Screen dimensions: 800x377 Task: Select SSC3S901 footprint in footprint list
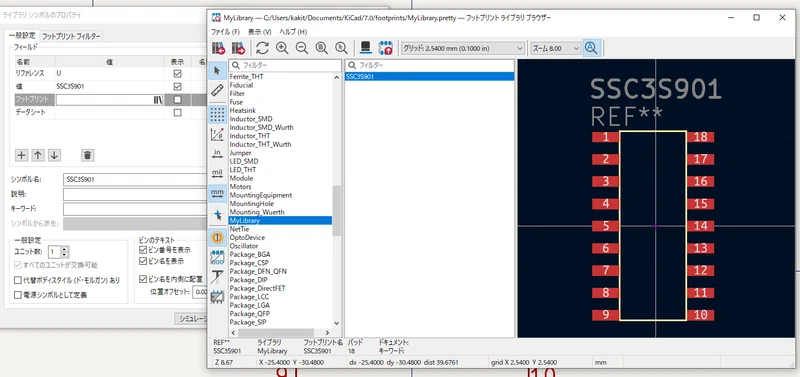point(429,77)
